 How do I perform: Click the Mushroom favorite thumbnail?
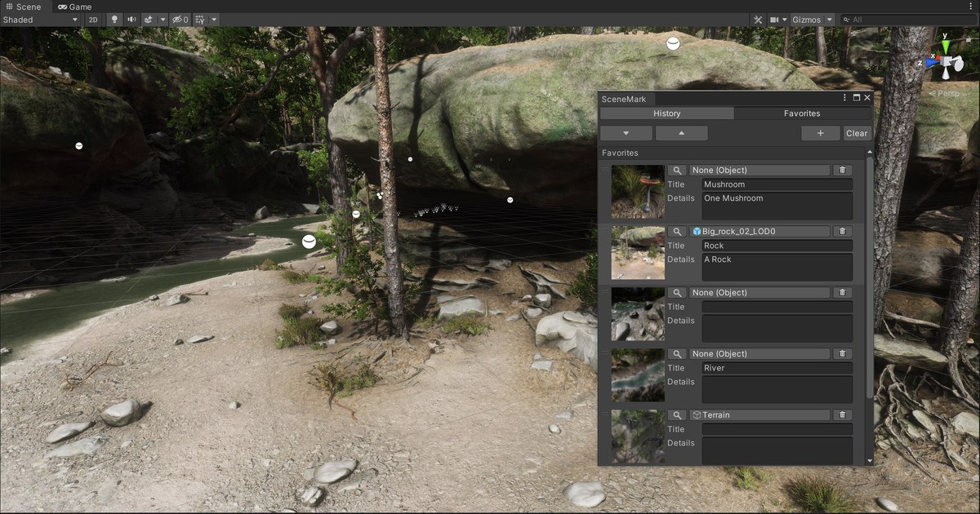(x=638, y=192)
